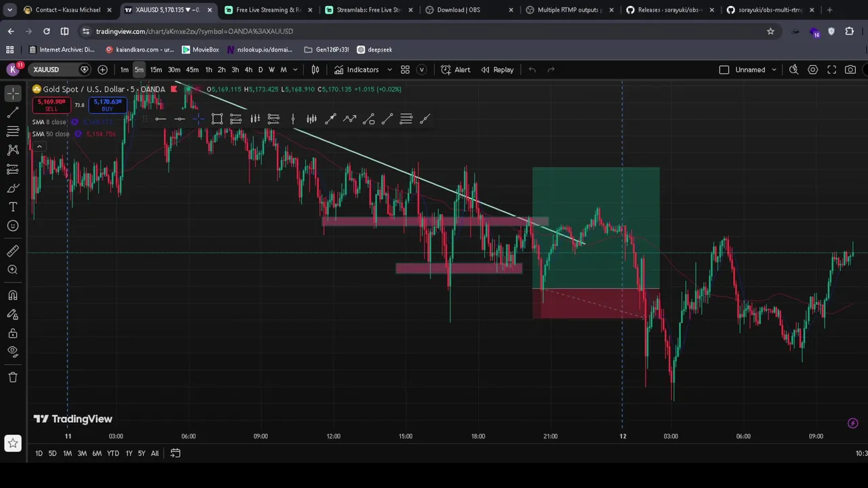
Task: Open the Indicators dialog
Action: tap(357, 70)
